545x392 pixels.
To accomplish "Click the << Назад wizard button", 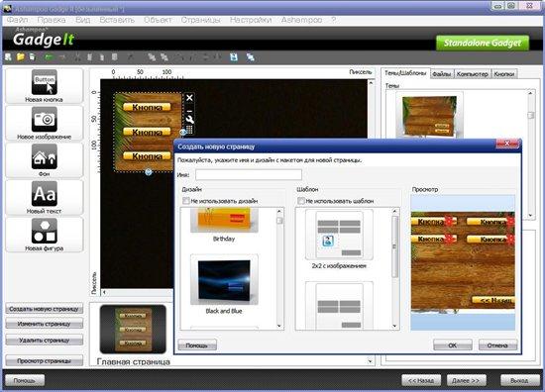I will tap(421, 380).
